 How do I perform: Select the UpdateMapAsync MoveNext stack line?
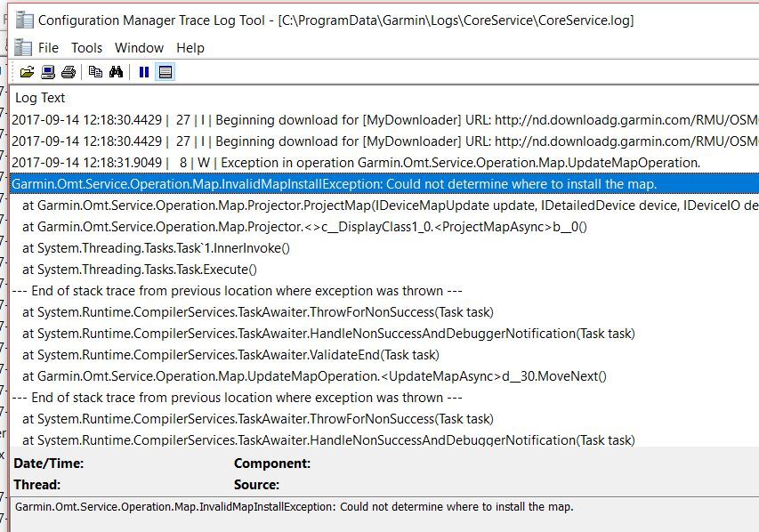384,376
